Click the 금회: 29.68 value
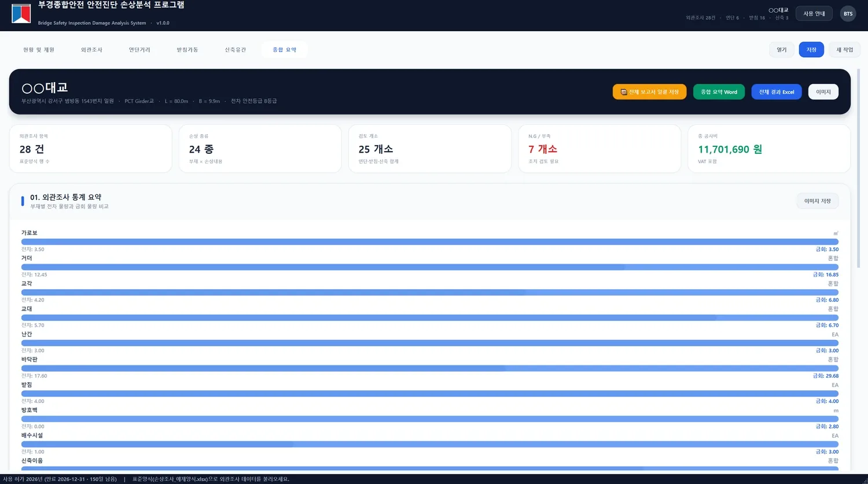The image size is (868, 484). pyautogui.click(x=826, y=376)
